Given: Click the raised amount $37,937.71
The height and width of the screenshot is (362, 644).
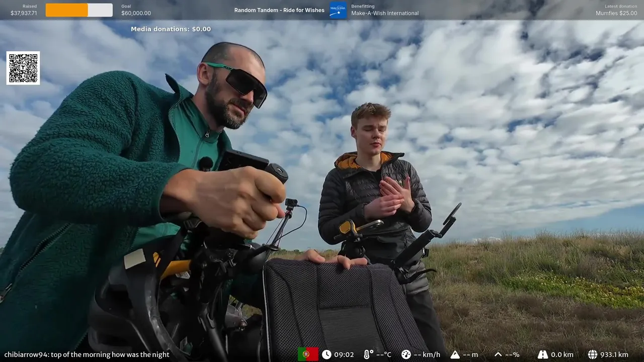Looking at the screenshot, I should (x=24, y=13).
